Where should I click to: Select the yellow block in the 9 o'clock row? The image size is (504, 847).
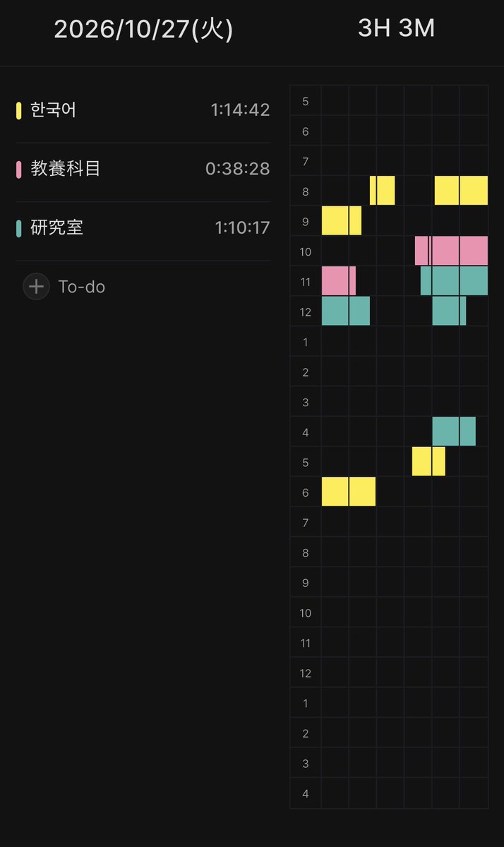click(x=342, y=220)
